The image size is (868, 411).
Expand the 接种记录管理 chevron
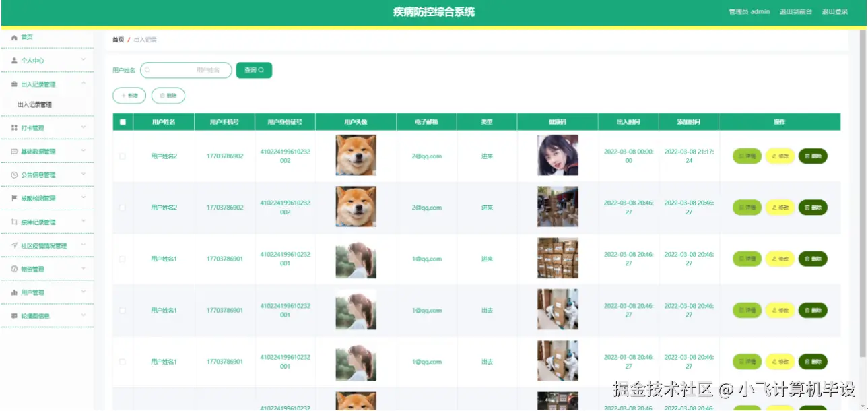[84, 222]
